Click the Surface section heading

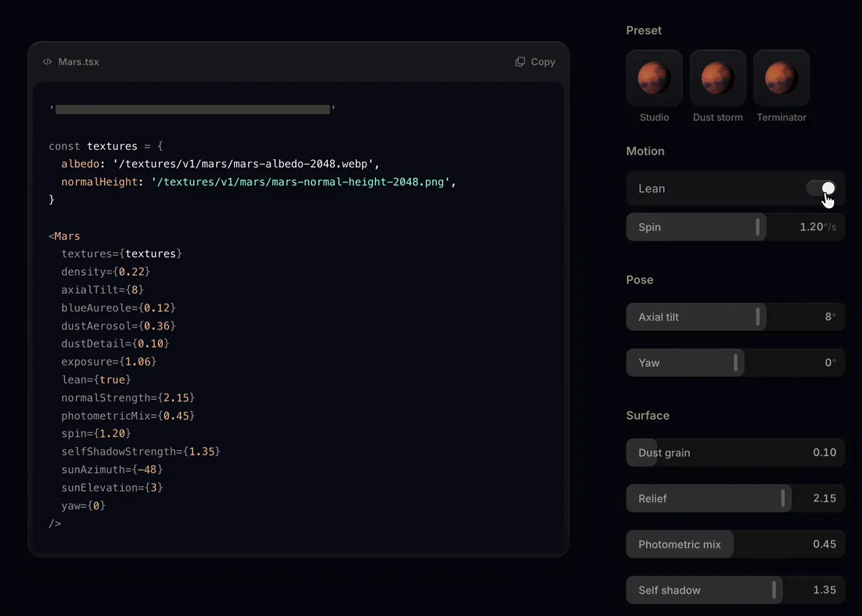point(648,415)
